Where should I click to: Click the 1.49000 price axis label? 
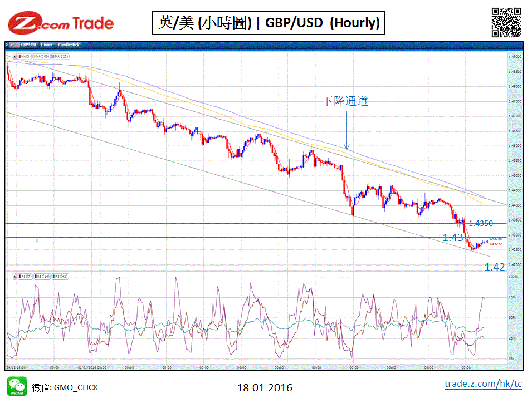(x=515, y=57)
